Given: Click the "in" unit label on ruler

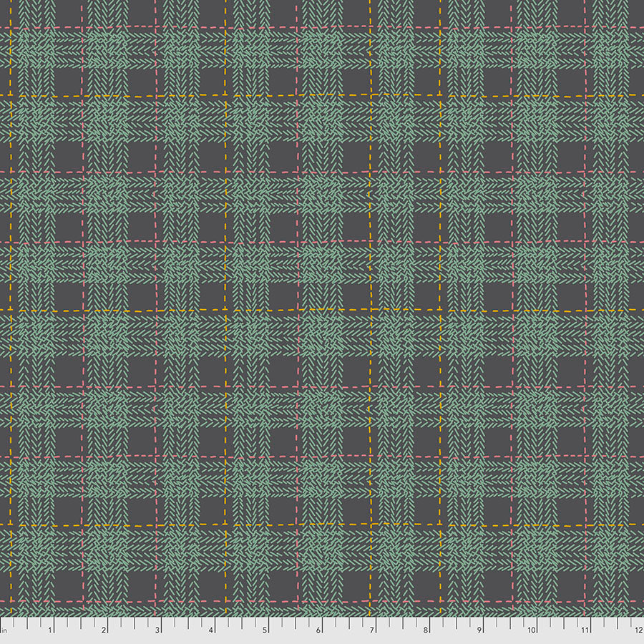Looking at the screenshot, I should 4,631.
